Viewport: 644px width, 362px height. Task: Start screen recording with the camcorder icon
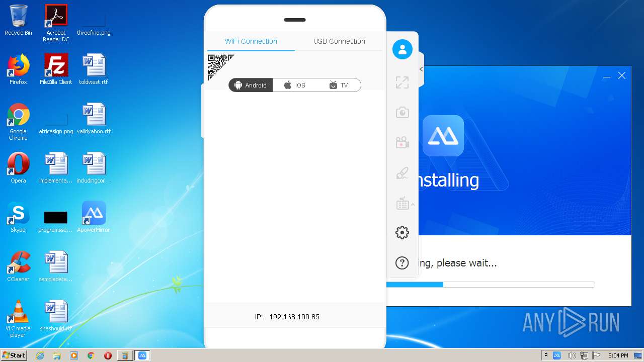pyautogui.click(x=402, y=143)
